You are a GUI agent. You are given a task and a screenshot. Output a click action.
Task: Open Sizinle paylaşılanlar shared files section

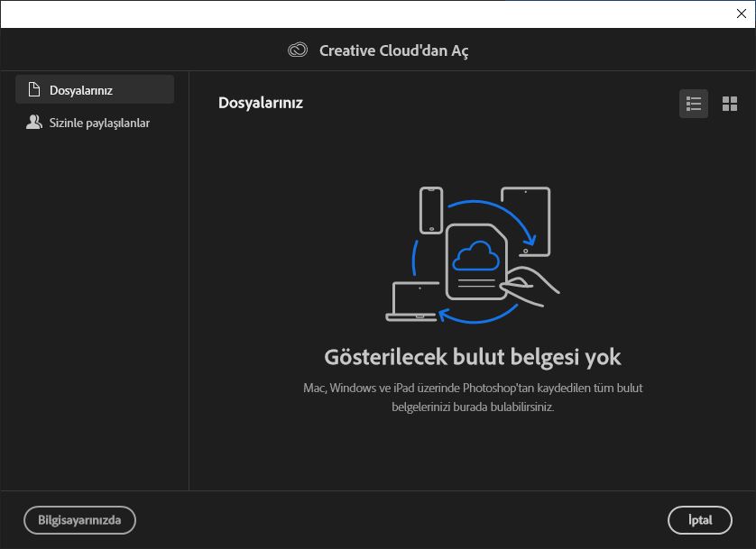[95, 123]
